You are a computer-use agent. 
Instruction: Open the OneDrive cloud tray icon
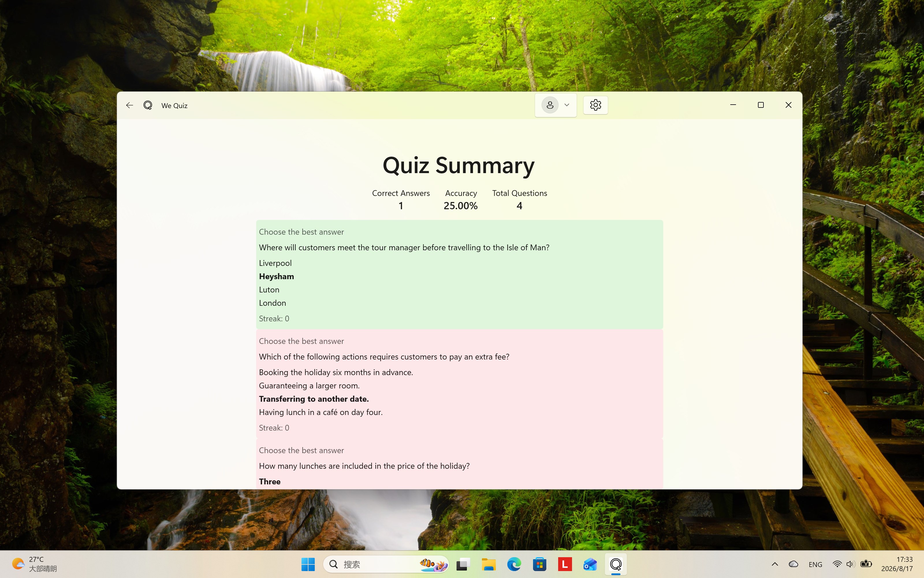tap(793, 564)
